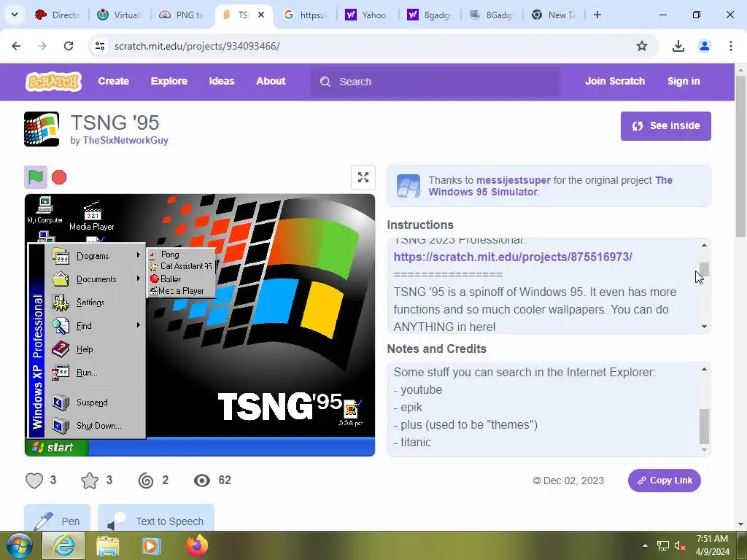Screen dimensions: 747x560
Task: Click the Text to Speech extension chip
Action: tap(156, 518)
